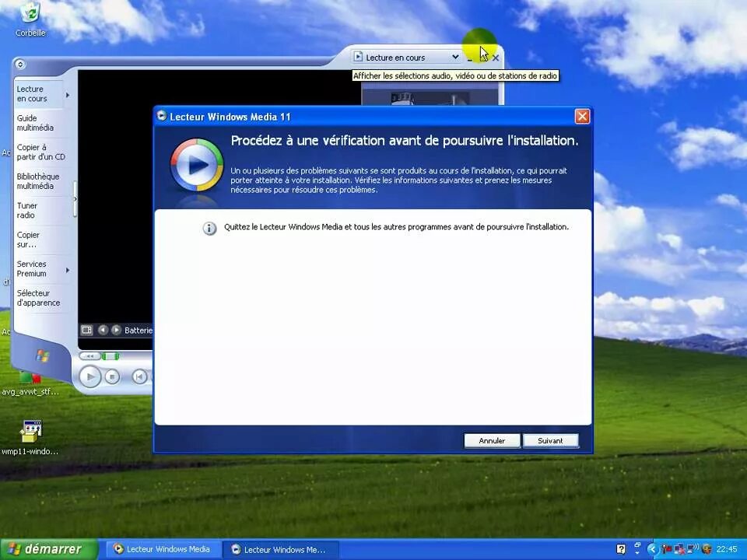Click the Previous track button in the player

139,377
